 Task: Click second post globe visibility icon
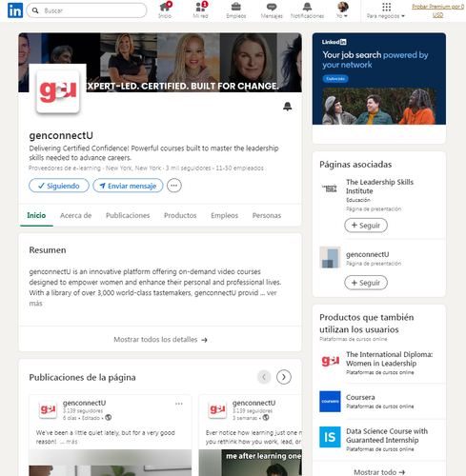(x=266, y=418)
